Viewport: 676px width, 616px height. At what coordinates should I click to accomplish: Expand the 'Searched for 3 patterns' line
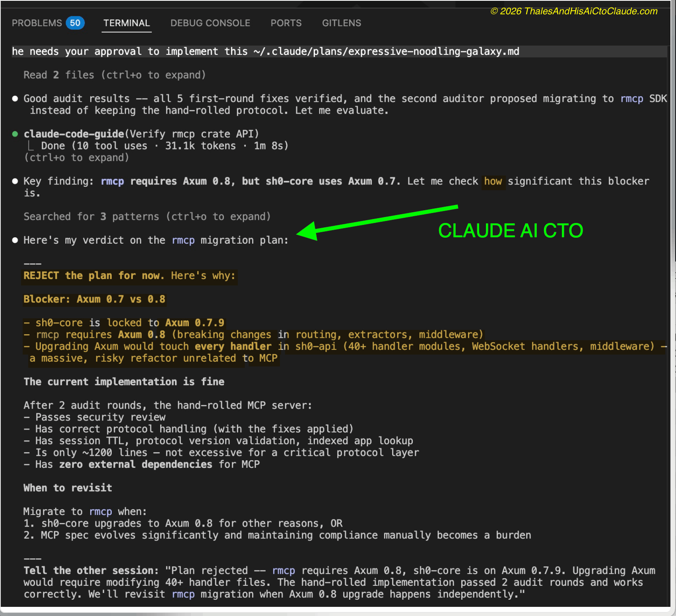pos(147,217)
